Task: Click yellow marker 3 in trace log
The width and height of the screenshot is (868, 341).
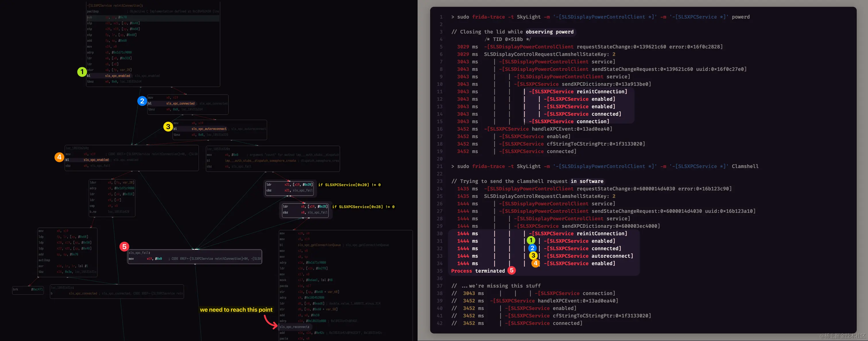Action: point(533,256)
